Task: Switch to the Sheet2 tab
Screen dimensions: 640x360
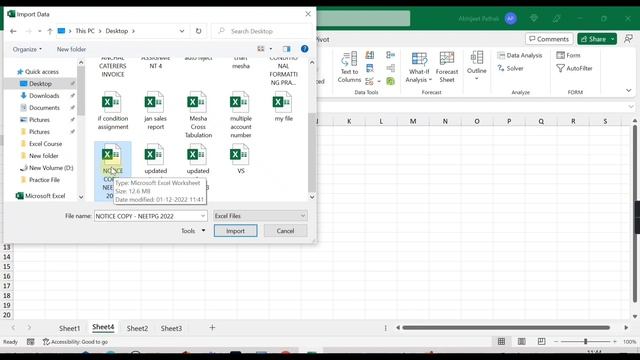Action: click(x=137, y=328)
